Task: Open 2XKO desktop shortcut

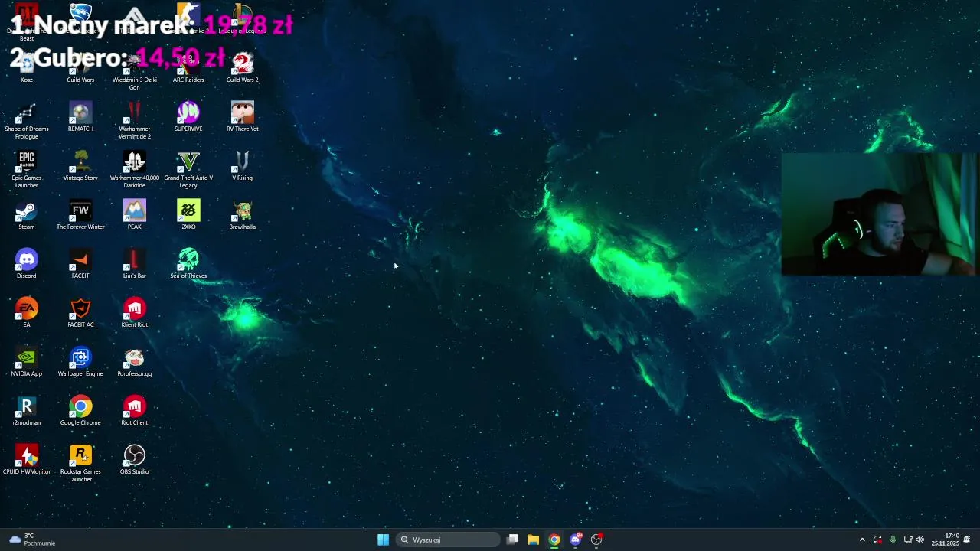Action: [188, 214]
